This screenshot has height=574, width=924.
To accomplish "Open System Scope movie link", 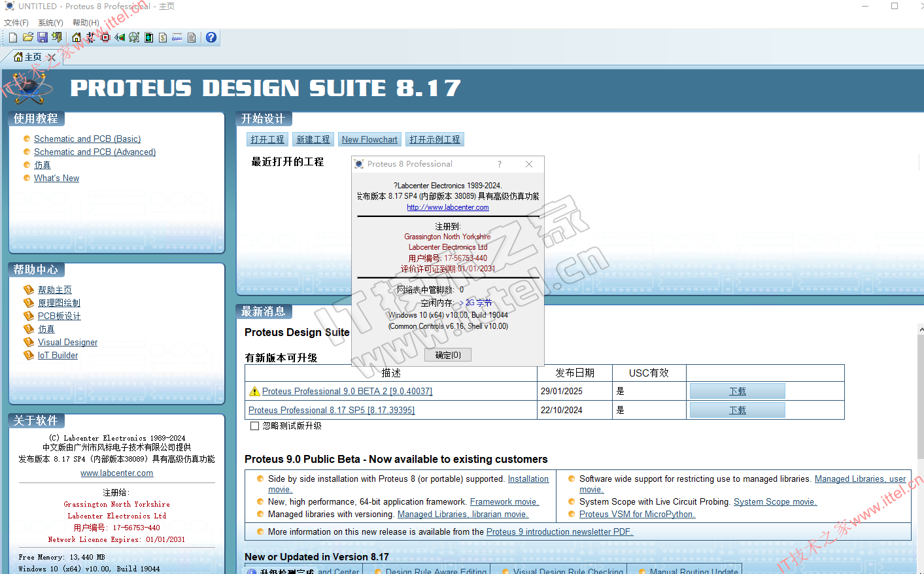I will tap(775, 501).
